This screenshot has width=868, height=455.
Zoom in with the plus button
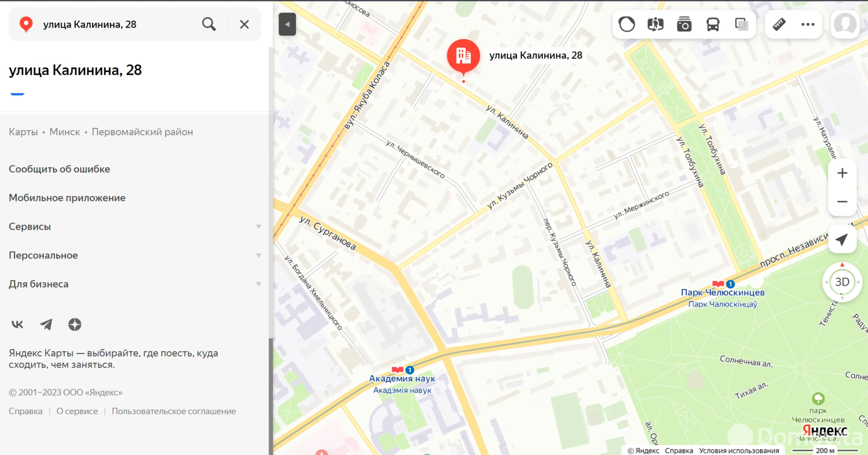(x=842, y=173)
